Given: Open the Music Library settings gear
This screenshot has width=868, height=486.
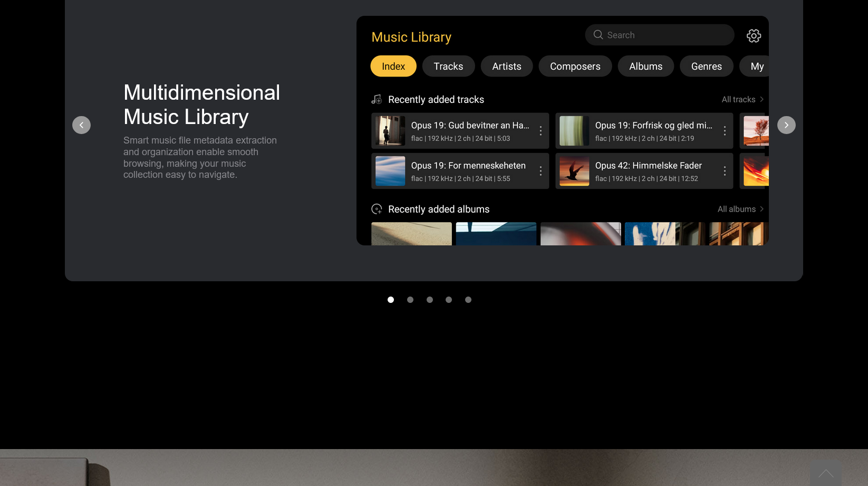Looking at the screenshot, I should tap(754, 35).
